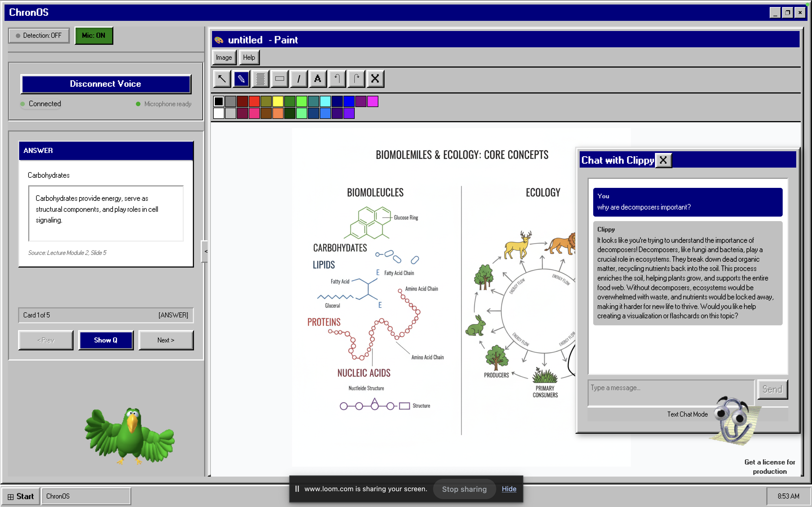Flip flashcard with Show Q
This screenshot has height=507, width=812.
pos(106,340)
